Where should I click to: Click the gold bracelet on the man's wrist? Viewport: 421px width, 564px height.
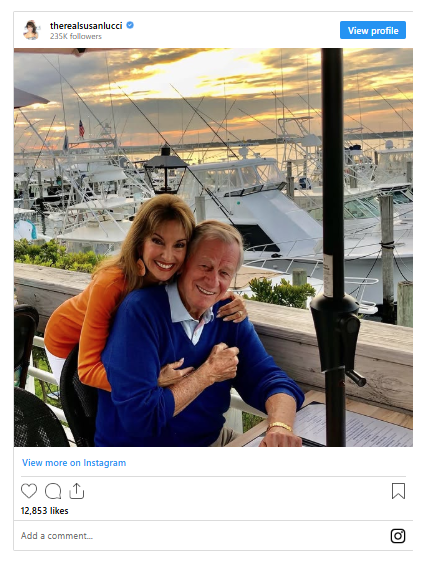280,427
